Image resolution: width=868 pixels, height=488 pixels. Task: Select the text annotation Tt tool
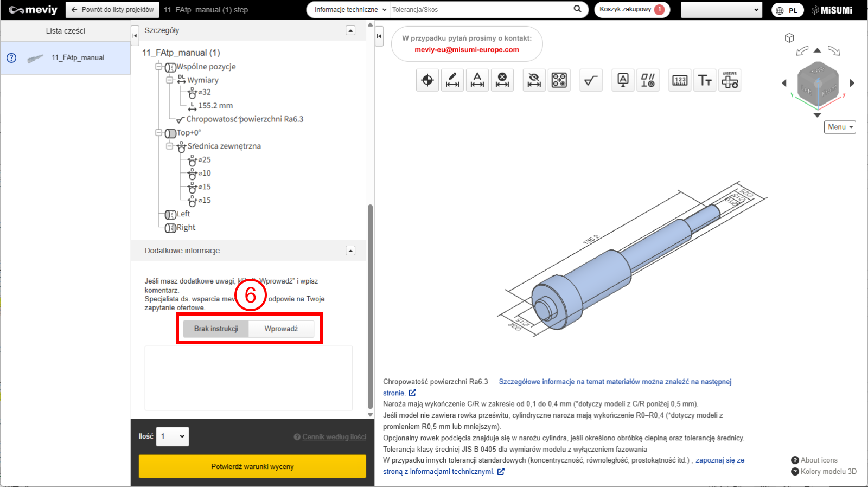click(705, 81)
